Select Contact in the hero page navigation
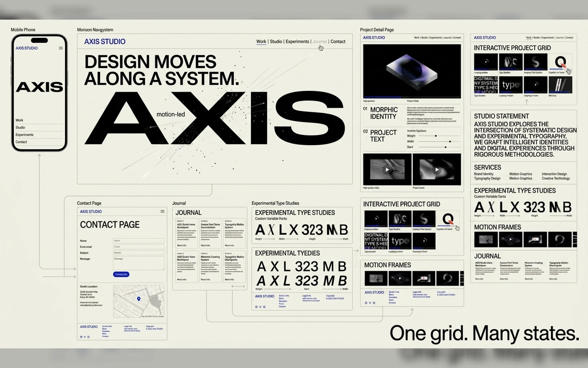588x368 pixels. pos(338,41)
